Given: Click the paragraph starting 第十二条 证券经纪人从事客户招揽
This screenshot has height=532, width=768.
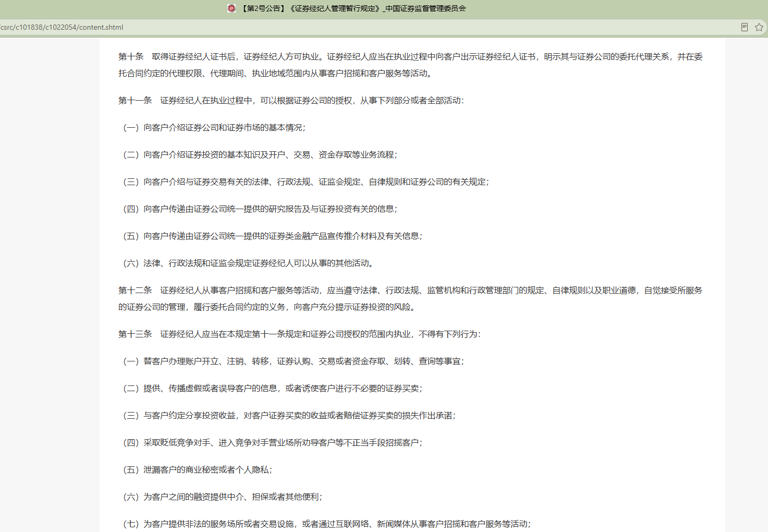Looking at the screenshot, I should pyautogui.click(x=410, y=298).
